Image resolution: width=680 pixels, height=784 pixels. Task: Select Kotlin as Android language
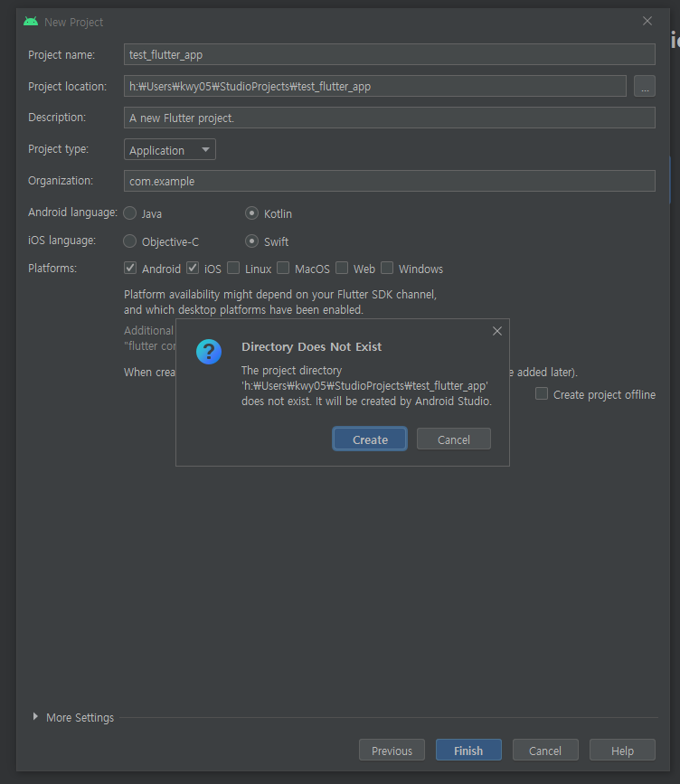[251, 213]
